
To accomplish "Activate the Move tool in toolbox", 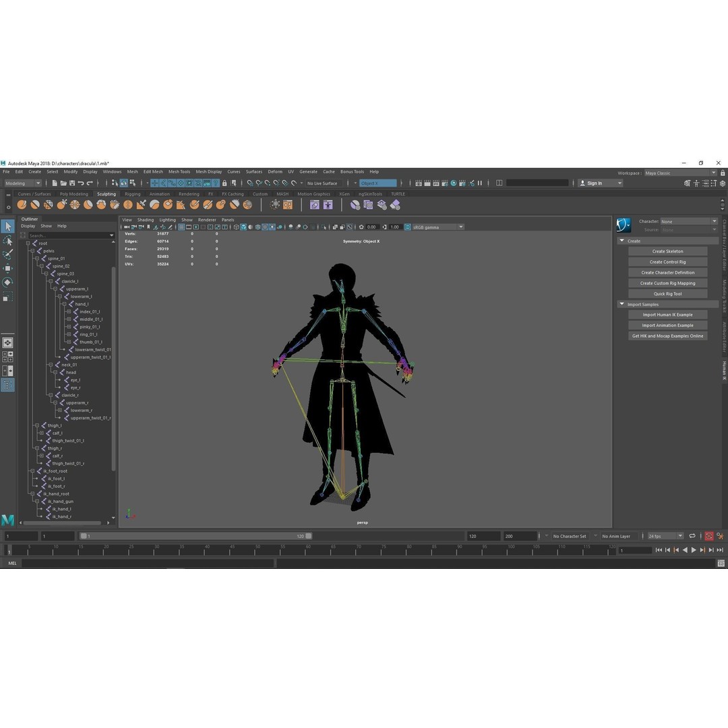I will click(8, 268).
